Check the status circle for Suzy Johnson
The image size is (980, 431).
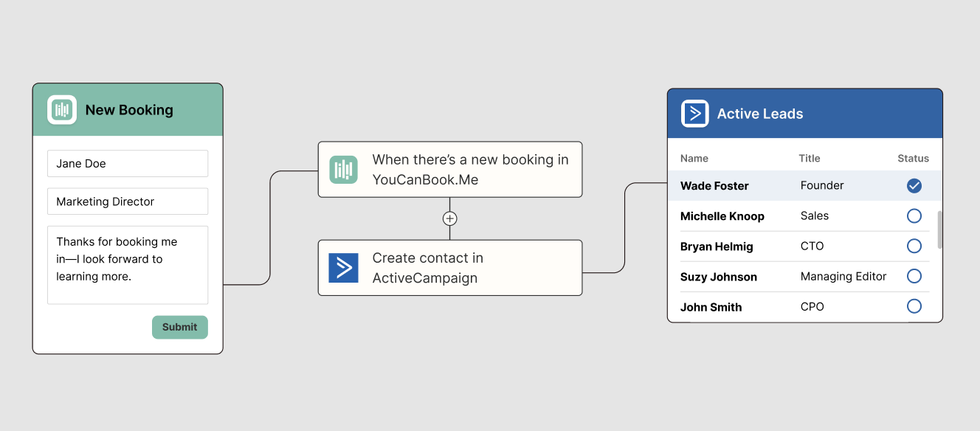(914, 277)
